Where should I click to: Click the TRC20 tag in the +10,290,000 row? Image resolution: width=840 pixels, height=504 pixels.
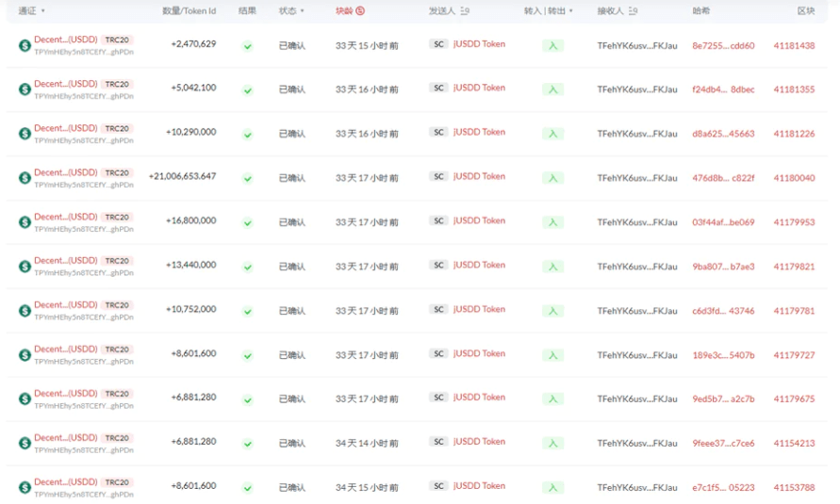pyautogui.click(x=117, y=128)
